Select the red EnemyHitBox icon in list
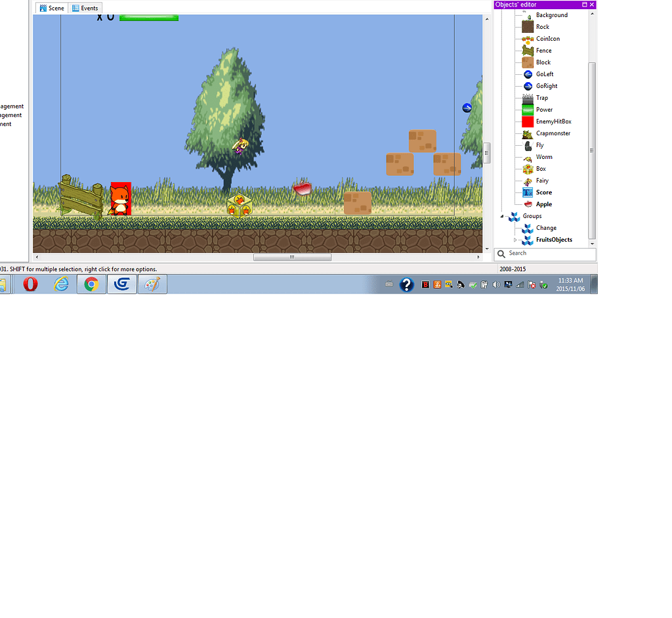672x618 pixels. click(528, 121)
